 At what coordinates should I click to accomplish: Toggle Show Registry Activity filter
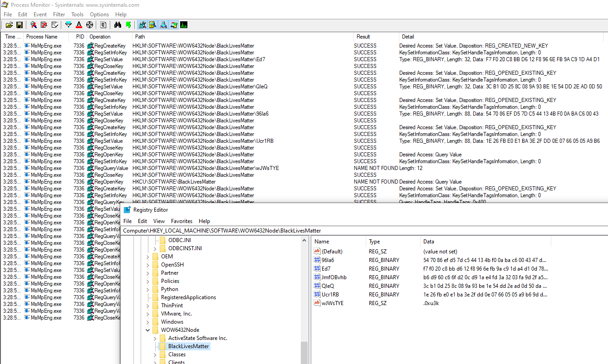(142, 25)
